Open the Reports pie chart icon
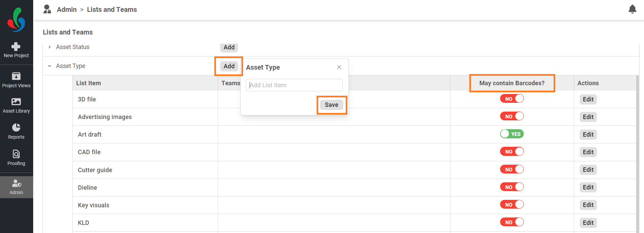 coord(16,127)
